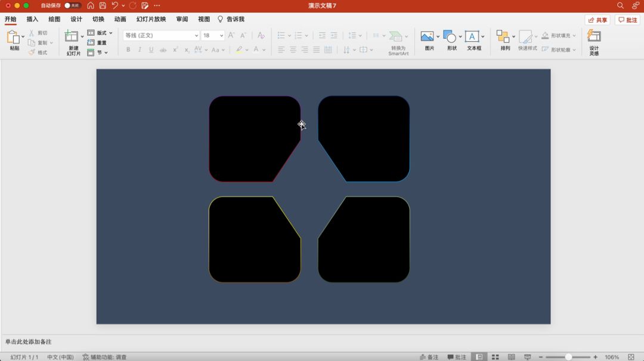
Task: Click the Comments (批注) button at top right
Action: tap(627, 20)
